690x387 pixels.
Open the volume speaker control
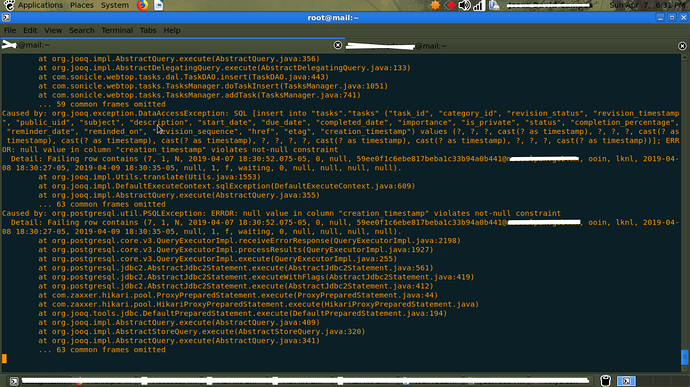pyautogui.click(x=464, y=5)
